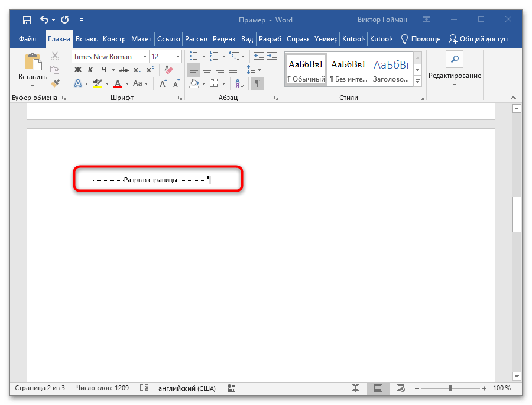532x405 pixels.
Task: Open the Times New Roman font dropdown
Action: pos(145,57)
